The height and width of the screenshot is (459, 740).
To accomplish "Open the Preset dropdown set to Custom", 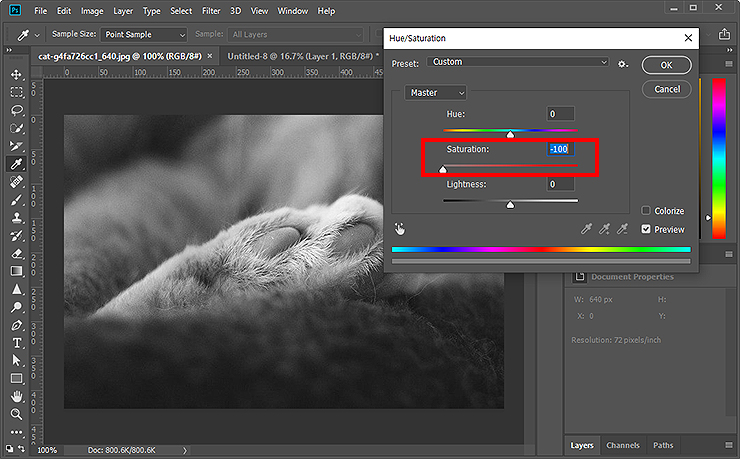I will pos(518,62).
